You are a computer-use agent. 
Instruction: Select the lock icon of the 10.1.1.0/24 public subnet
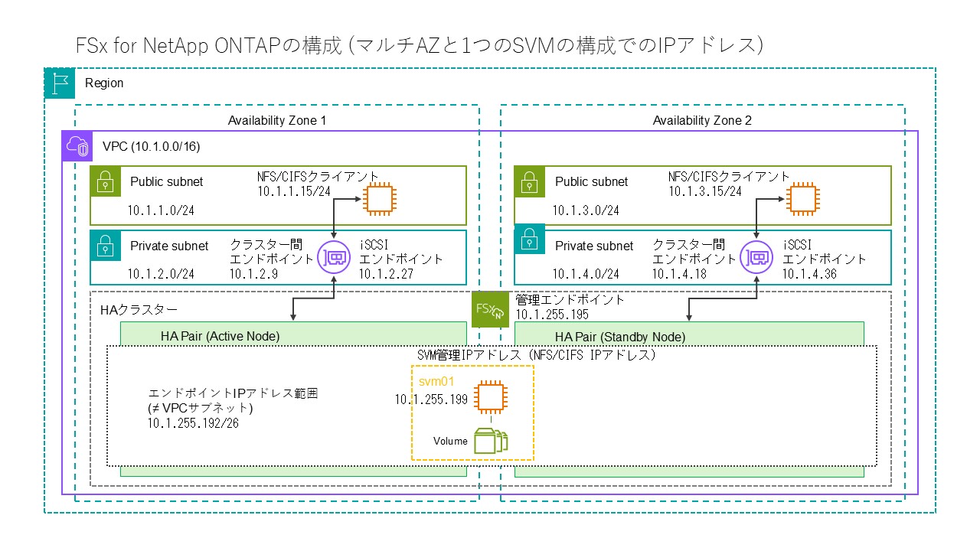104,182
